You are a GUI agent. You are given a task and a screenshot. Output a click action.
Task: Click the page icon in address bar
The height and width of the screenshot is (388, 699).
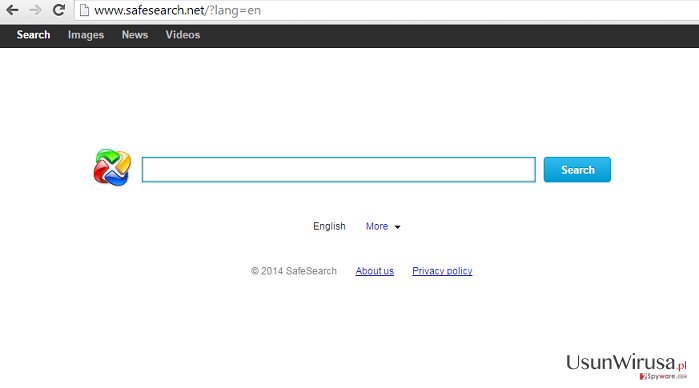pyautogui.click(x=84, y=10)
